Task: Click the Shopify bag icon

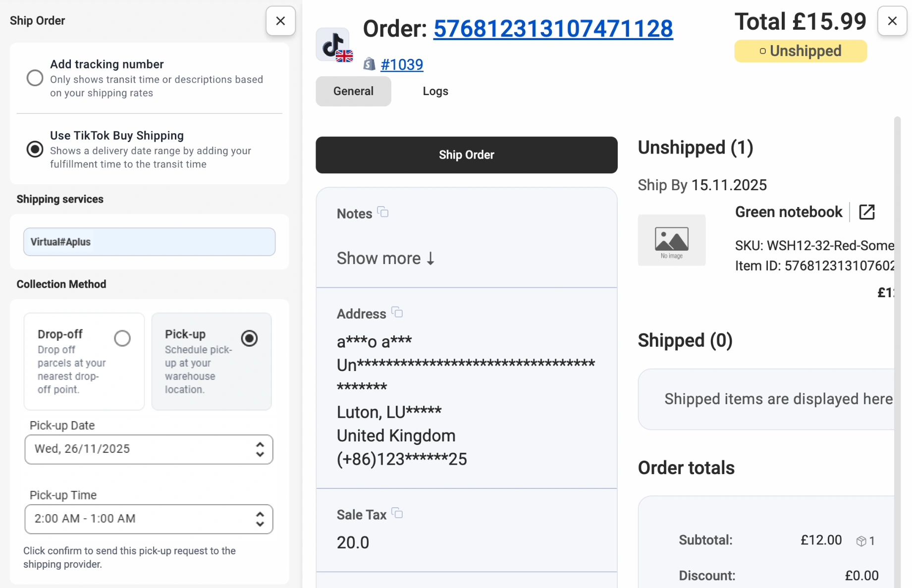Action: [x=369, y=64]
